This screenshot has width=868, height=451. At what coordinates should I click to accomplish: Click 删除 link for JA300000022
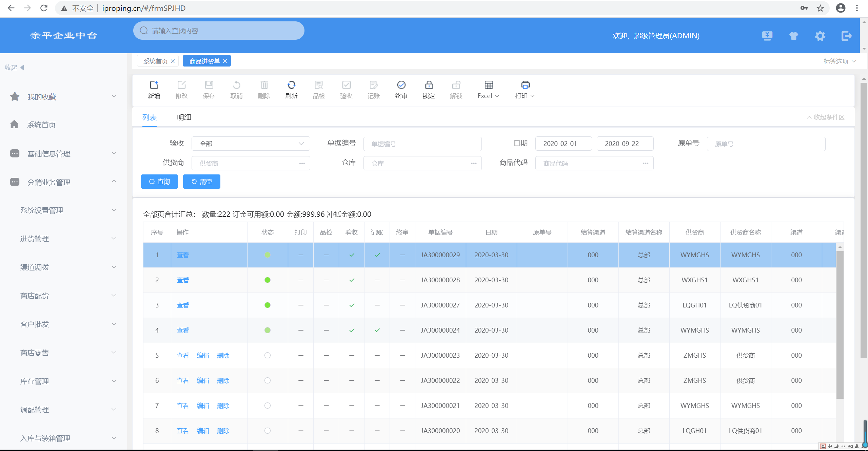[x=223, y=380]
